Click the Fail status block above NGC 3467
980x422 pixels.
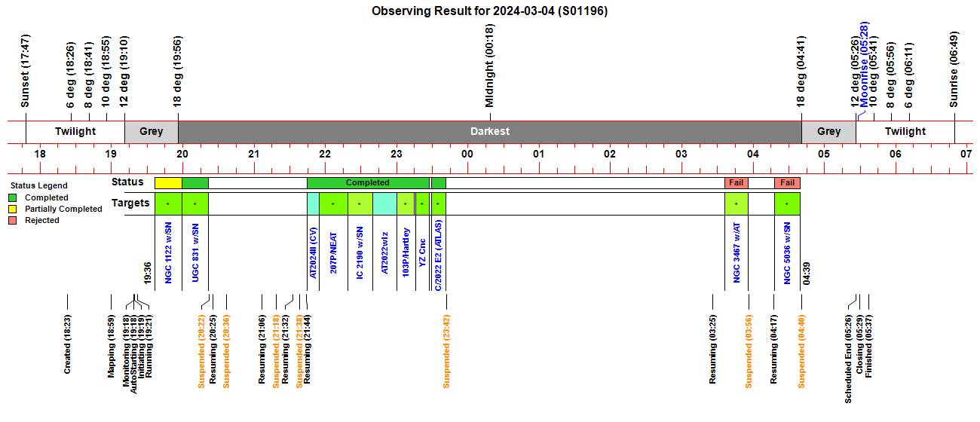[737, 183]
